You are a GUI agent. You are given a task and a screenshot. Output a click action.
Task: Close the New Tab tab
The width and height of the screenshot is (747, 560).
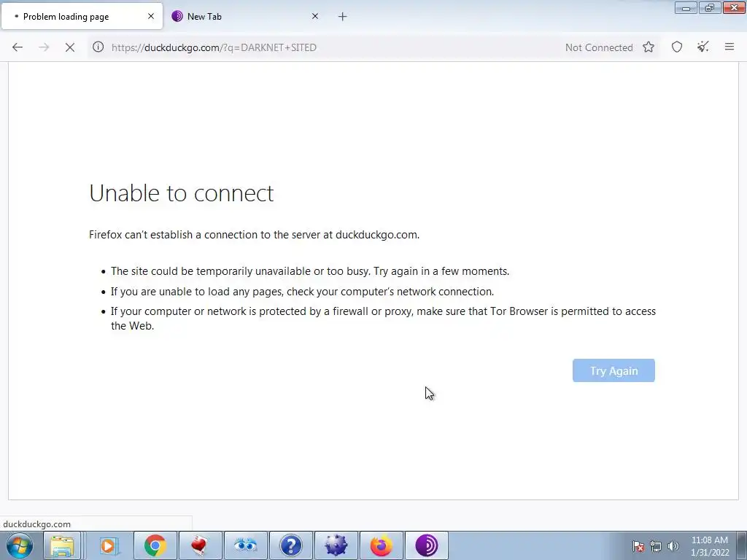(315, 16)
